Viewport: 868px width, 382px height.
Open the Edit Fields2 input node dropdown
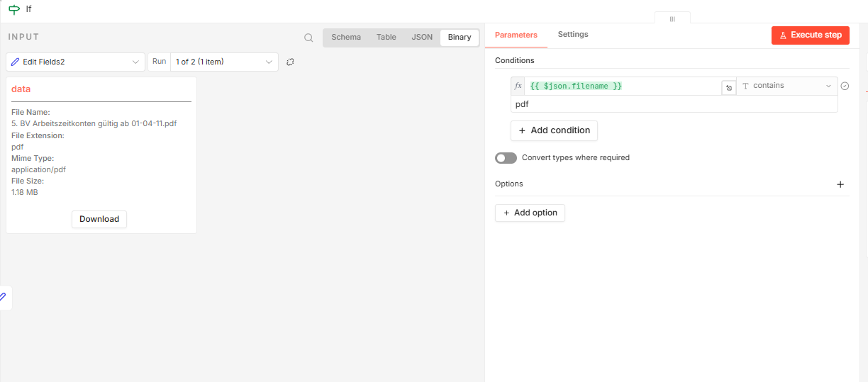[x=75, y=62]
